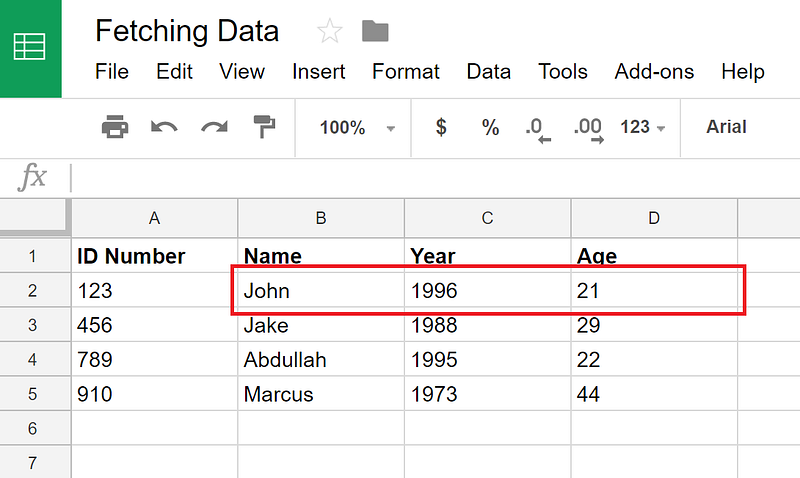Open the move to folder icon
The height and width of the screenshot is (478, 800).
click(x=375, y=31)
